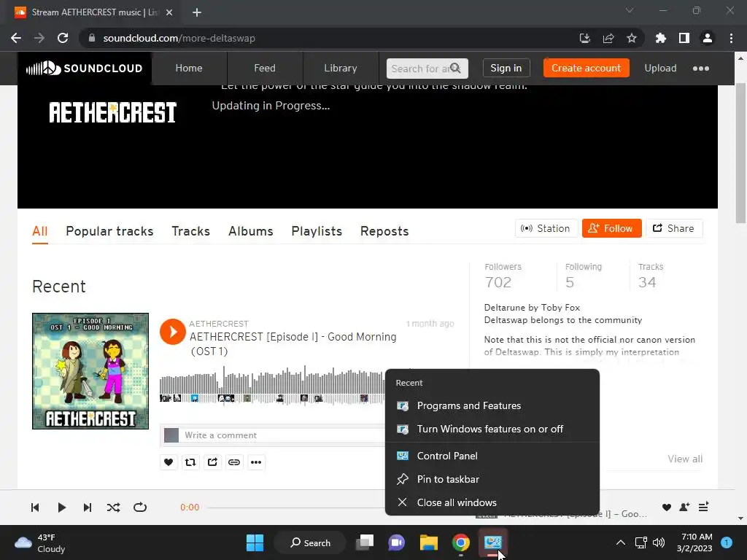Open the AETHERCREST artist name link
The height and width of the screenshot is (560, 747).
tap(219, 324)
